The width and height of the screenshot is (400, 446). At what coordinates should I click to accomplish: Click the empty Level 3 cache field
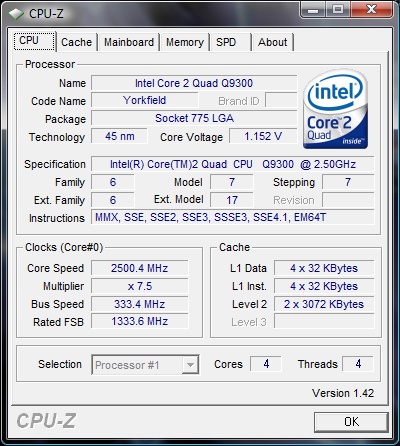tap(324, 322)
